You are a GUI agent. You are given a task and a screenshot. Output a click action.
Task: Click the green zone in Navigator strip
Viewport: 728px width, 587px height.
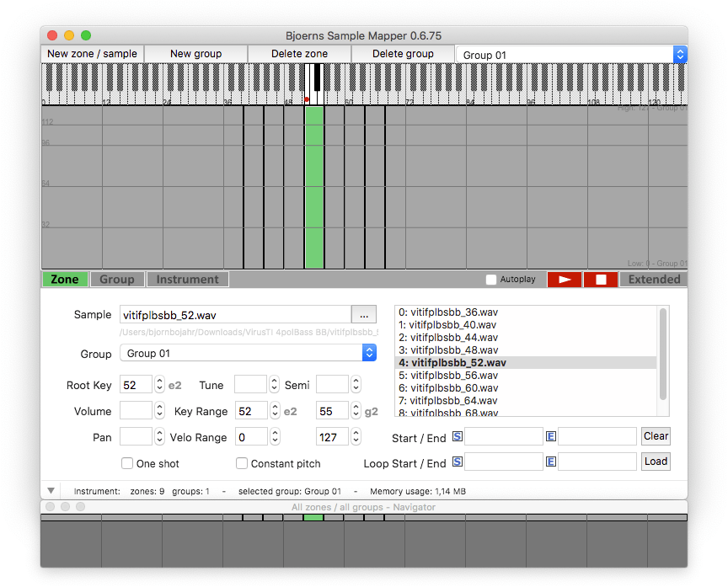click(313, 517)
